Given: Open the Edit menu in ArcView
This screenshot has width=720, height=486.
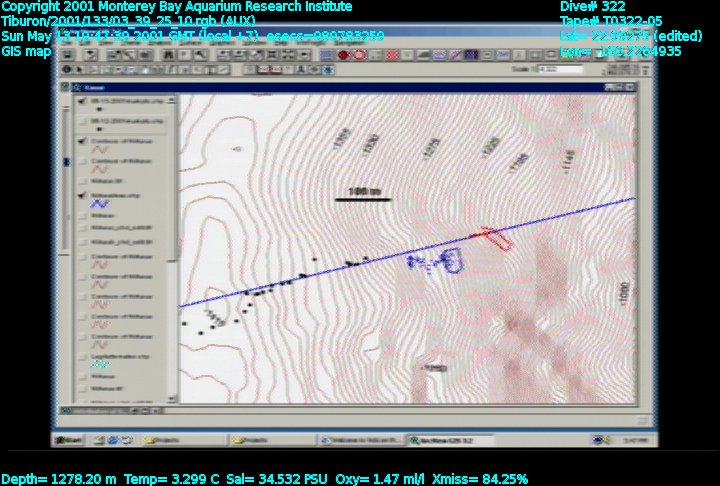Looking at the screenshot, I should tap(84, 41).
